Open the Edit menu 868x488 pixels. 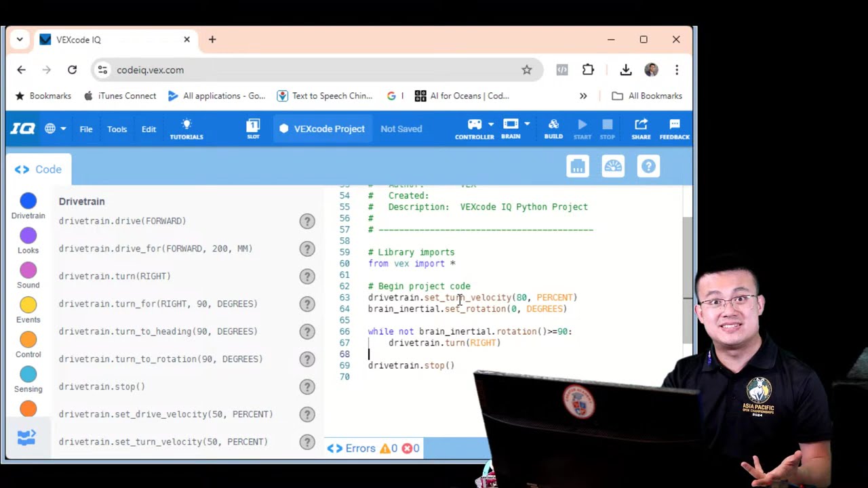pyautogui.click(x=149, y=129)
